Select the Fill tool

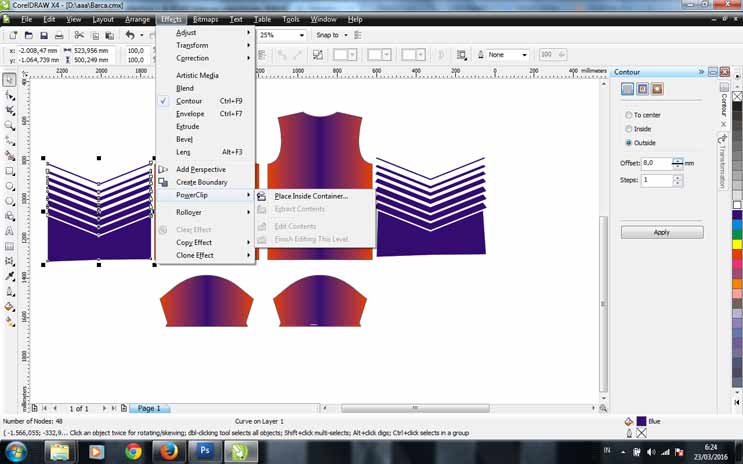(9, 307)
